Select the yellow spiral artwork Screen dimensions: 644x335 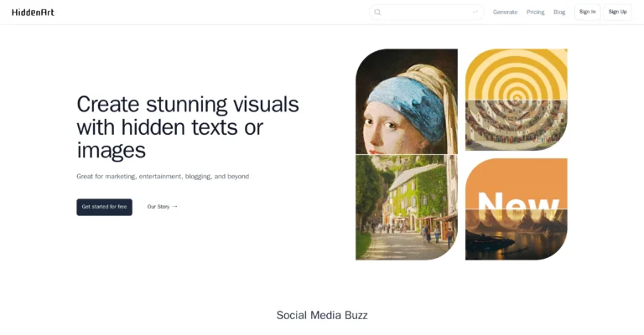(x=516, y=74)
